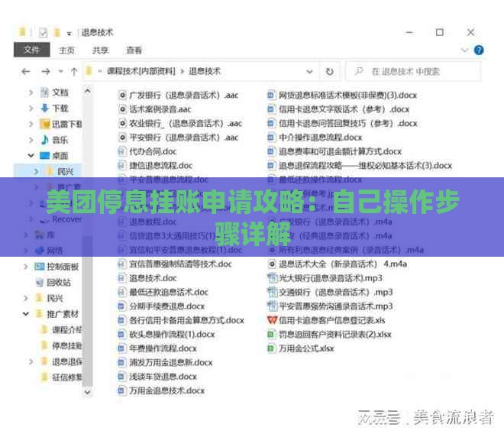Image resolution: width=504 pixels, height=434 pixels.
Task: Click 退息技术 in the address path
Action: (x=205, y=71)
